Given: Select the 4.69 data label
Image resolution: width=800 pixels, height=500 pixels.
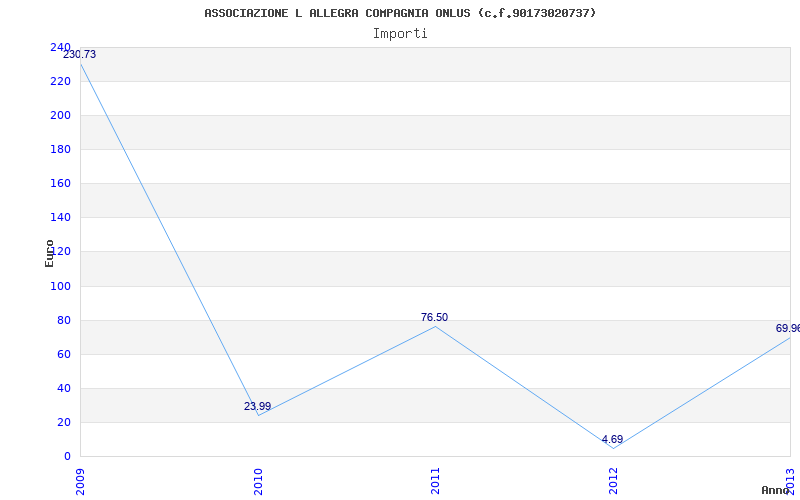Looking at the screenshot, I should (612, 439).
